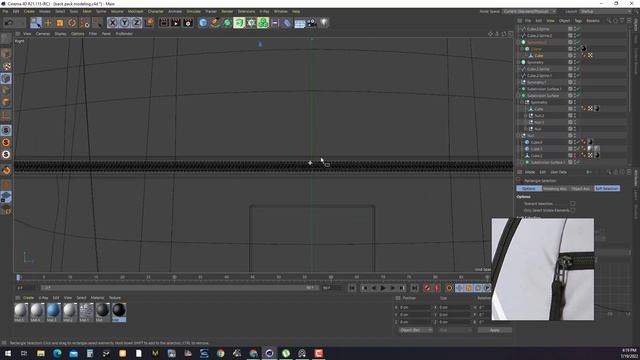Click the Subdivision Surface generator icon
The width and height of the screenshot is (640, 360).
[x=227, y=23]
